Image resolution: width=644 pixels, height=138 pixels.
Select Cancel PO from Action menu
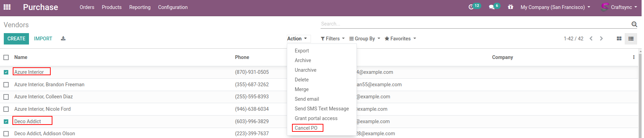pyautogui.click(x=306, y=128)
